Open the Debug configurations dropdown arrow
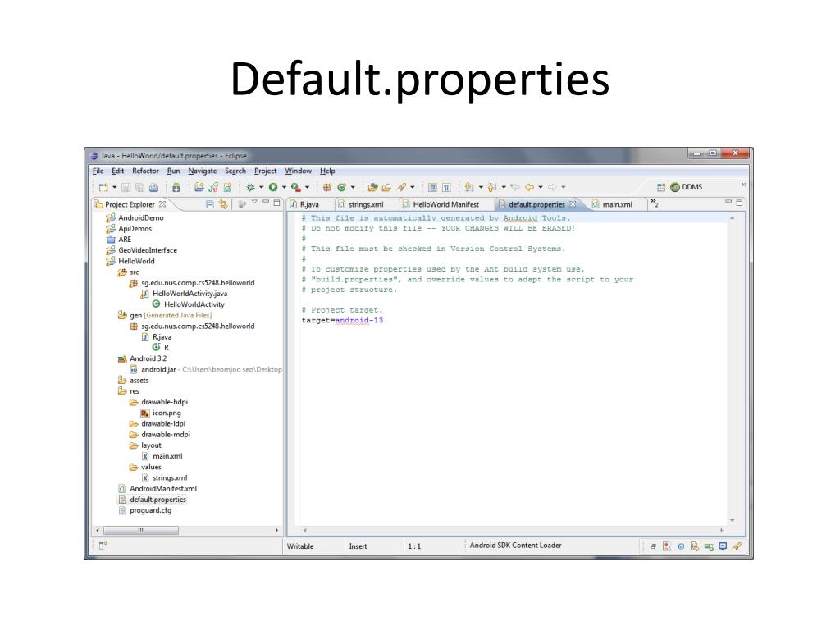This screenshot has height=630, width=840. [262, 187]
